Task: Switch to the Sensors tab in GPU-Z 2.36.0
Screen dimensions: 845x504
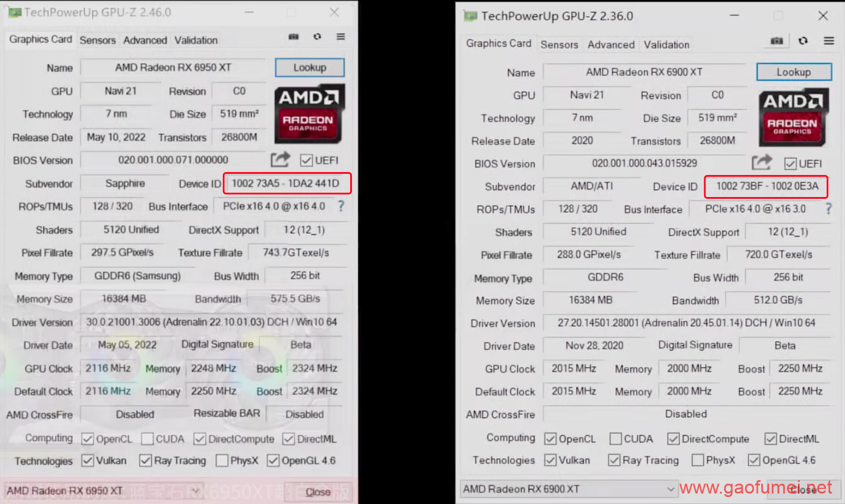Action: click(559, 45)
